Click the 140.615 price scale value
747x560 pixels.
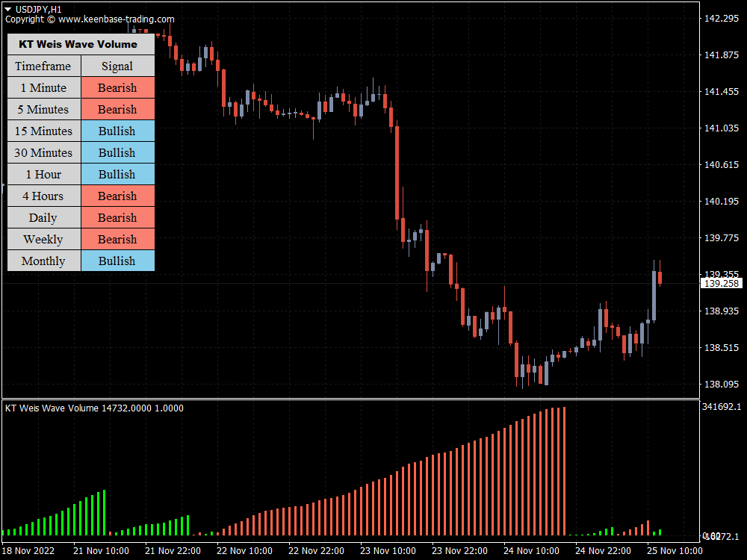[x=722, y=164]
